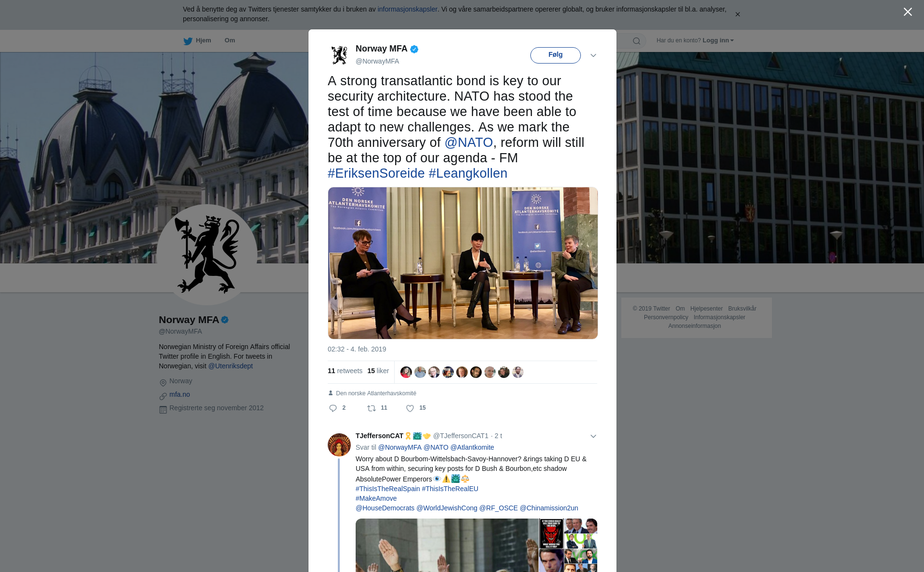This screenshot has width=924, height=572.
Task: Open Norway MFA avatar in tweet header
Action: [x=339, y=55]
